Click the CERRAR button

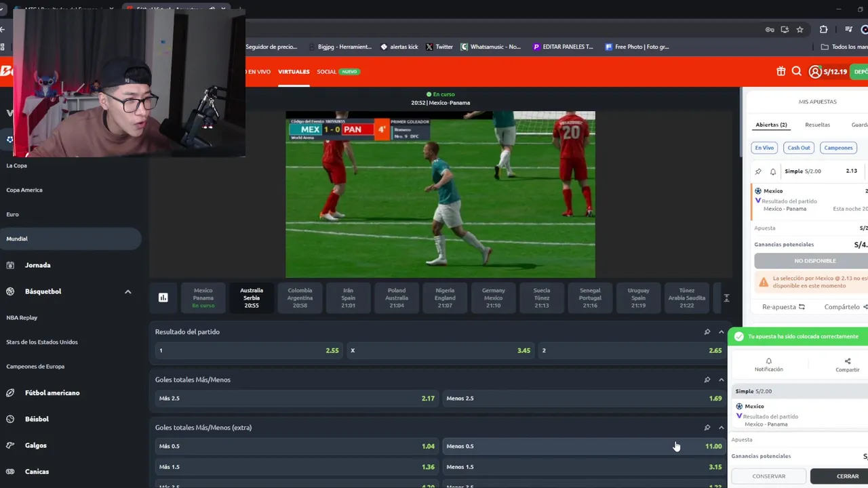point(841,476)
